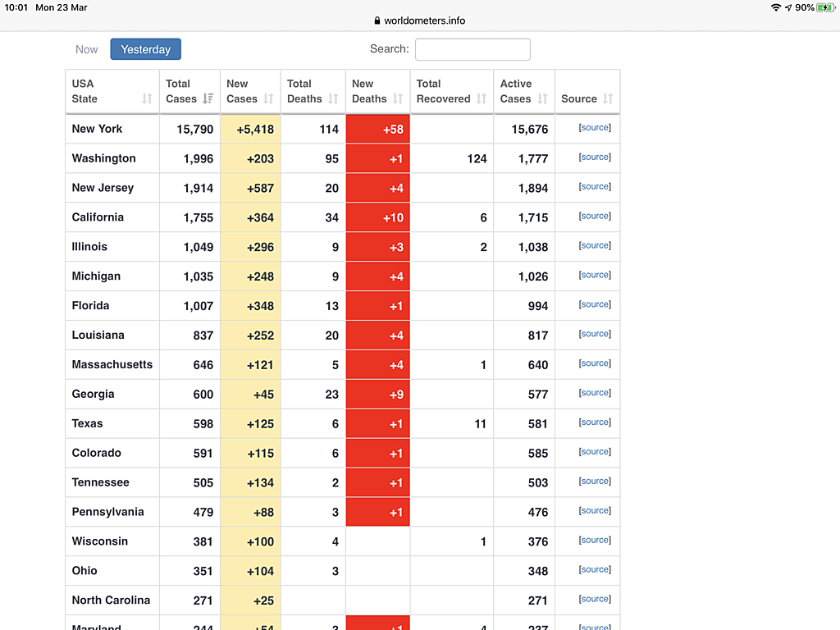This screenshot has height=630, width=840.
Task: Sort by USA State column arrows
Action: [x=148, y=98]
